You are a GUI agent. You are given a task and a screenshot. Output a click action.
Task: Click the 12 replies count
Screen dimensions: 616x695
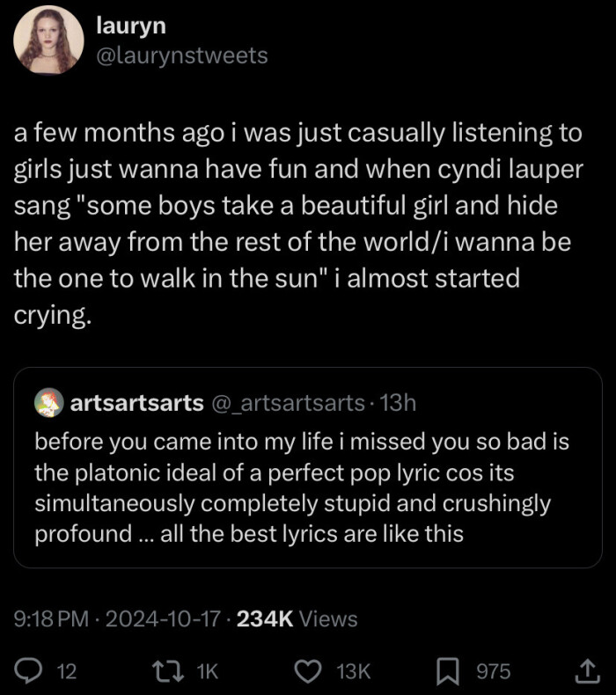[x=67, y=671]
